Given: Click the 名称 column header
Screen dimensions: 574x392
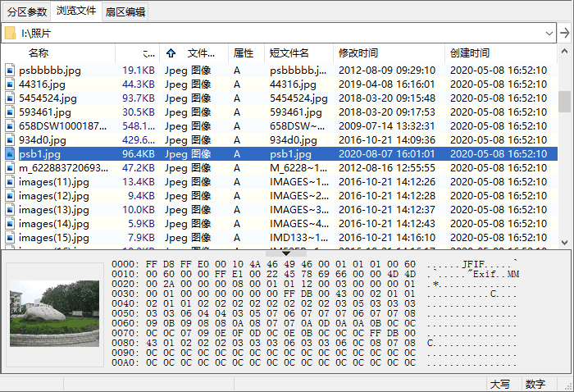Looking at the screenshot, I should tap(39, 53).
